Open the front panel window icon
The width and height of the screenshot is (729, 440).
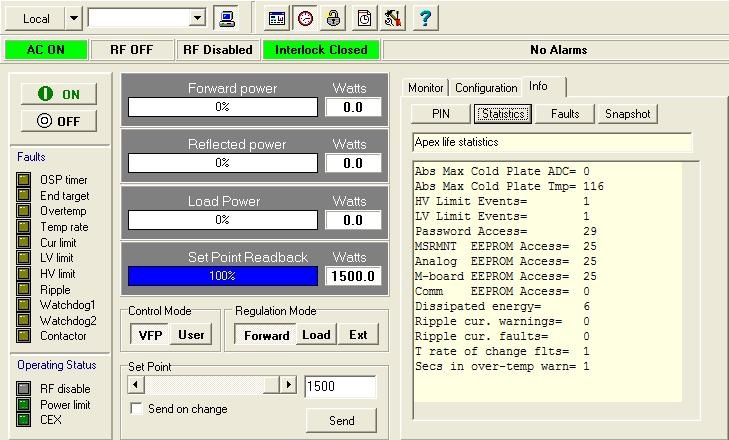pyautogui.click(x=277, y=18)
